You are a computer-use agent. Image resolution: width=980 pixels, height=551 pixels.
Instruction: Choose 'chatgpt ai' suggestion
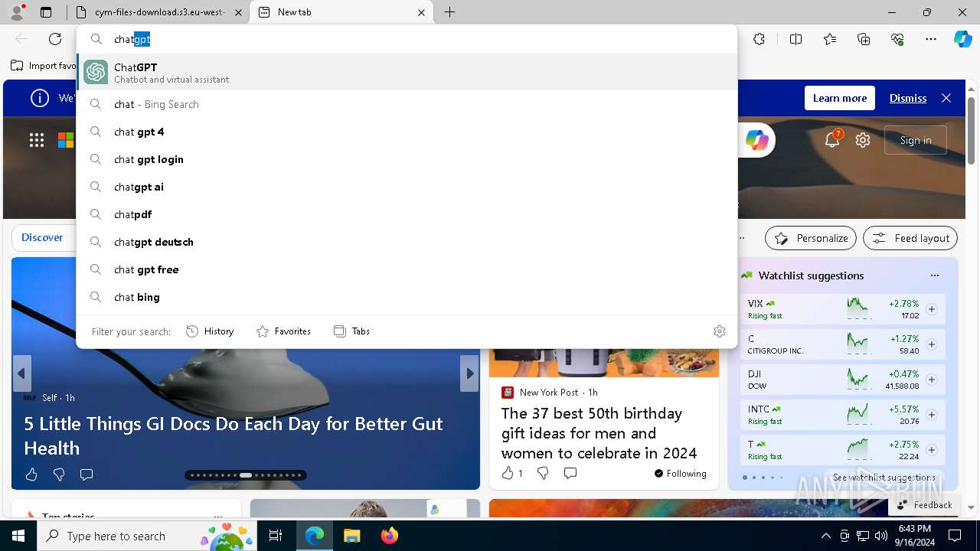407,187
